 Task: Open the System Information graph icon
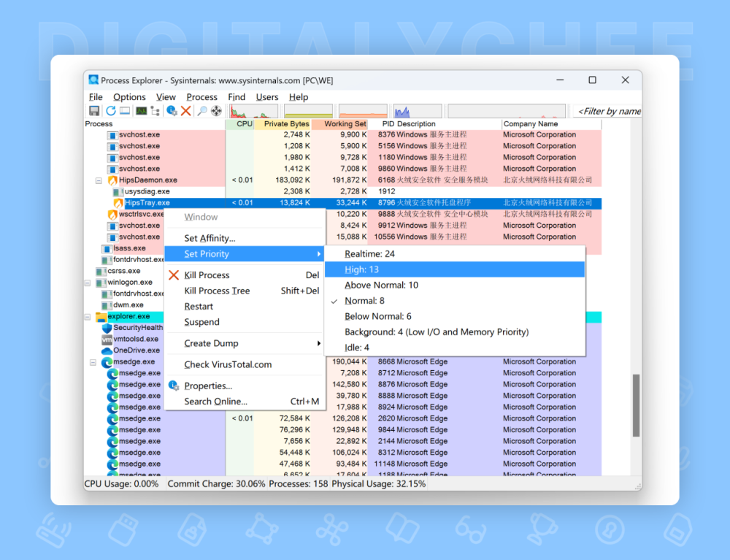click(141, 111)
